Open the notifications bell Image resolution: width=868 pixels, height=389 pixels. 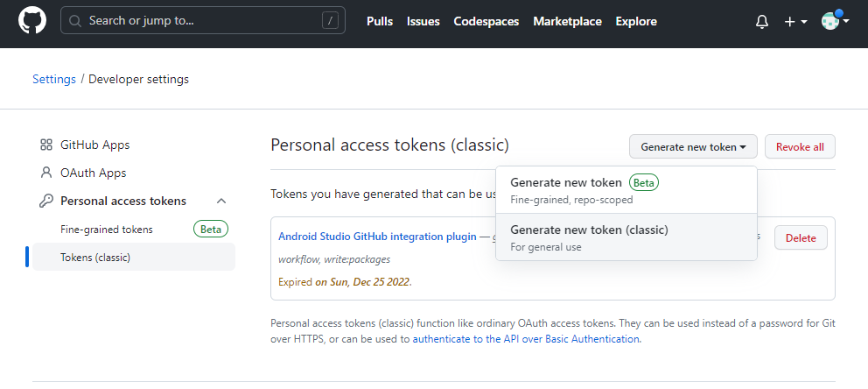(x=762, y=22)
